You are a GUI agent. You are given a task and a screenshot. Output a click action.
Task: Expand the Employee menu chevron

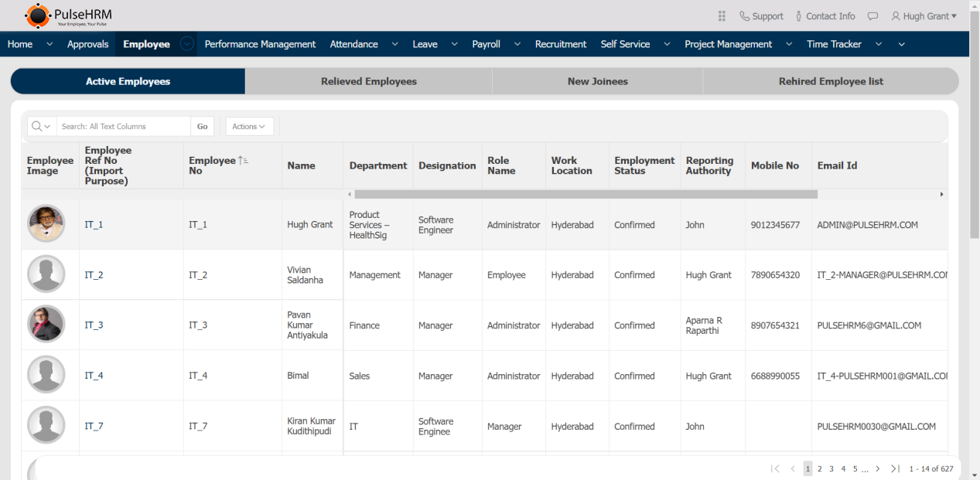point(187,44)
